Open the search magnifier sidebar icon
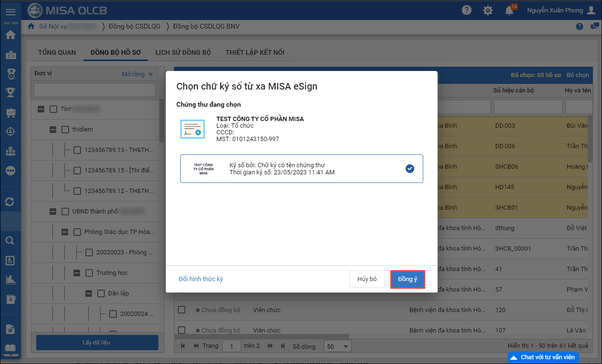The height and width of the screenshot is (364, 602). 10,241
